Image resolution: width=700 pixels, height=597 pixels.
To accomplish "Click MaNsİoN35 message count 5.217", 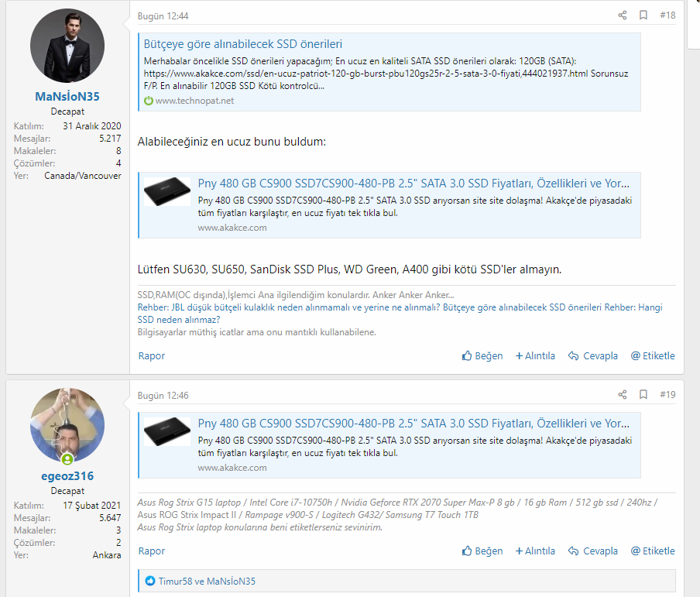I will click(110, 139).
